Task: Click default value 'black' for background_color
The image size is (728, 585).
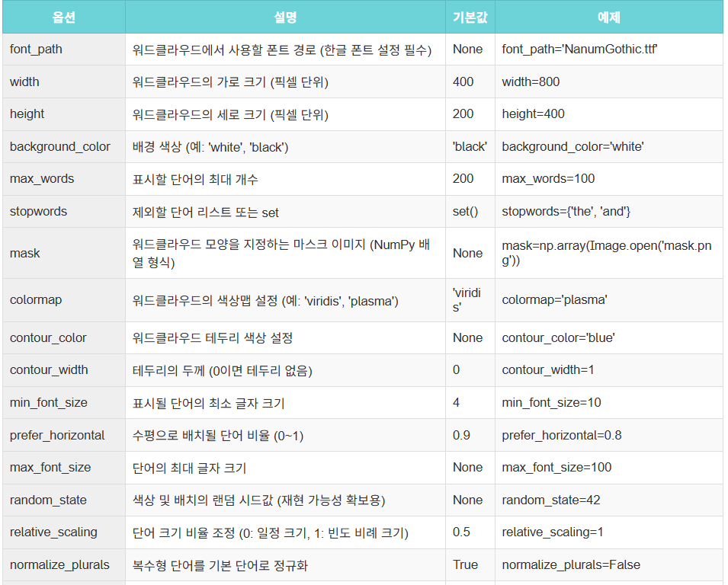Action: (470, 146)
